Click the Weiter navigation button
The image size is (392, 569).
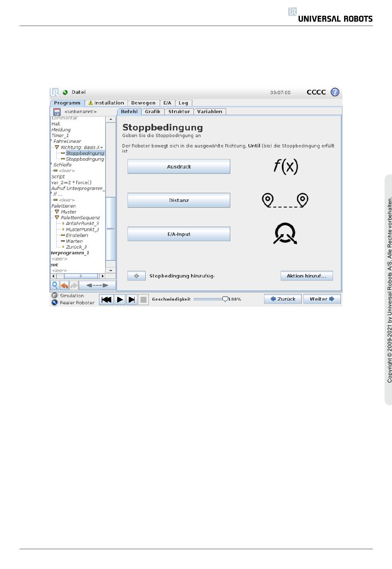(x=322, y=299)
